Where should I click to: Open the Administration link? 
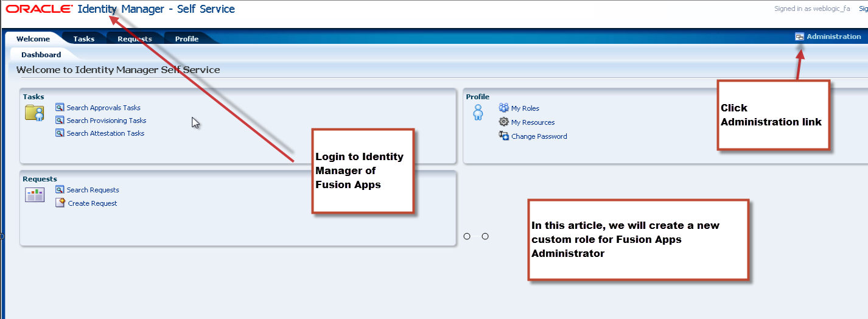(x=834, y=37)
